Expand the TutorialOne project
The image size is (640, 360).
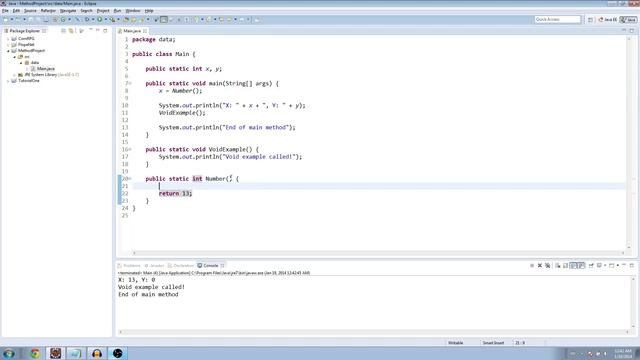click(x=8, y=81)
